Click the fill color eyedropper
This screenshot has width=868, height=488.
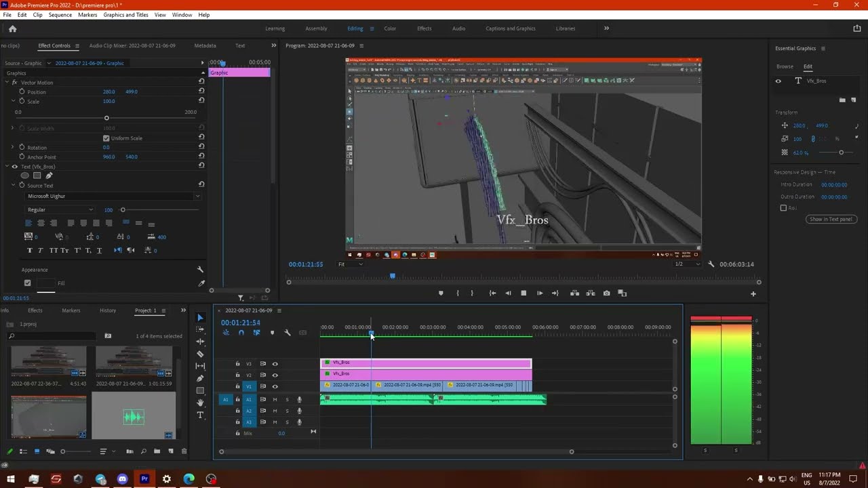point(201,283)
